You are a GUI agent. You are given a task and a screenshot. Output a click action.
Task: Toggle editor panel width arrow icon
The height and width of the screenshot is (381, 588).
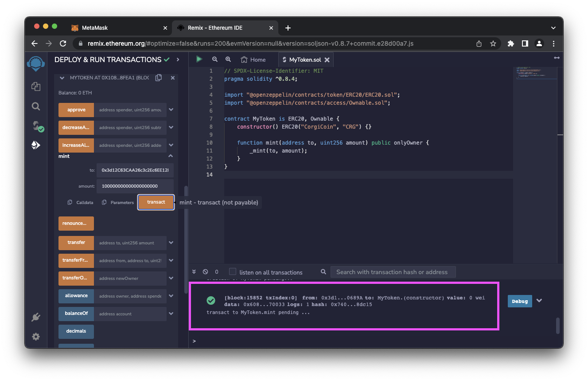click(x=557, y=58)
